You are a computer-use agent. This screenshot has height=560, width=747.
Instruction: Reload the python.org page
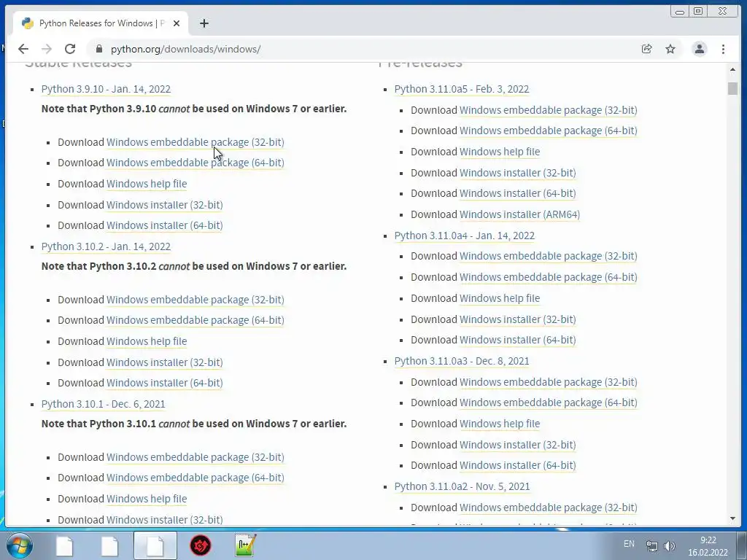(70, 49)
